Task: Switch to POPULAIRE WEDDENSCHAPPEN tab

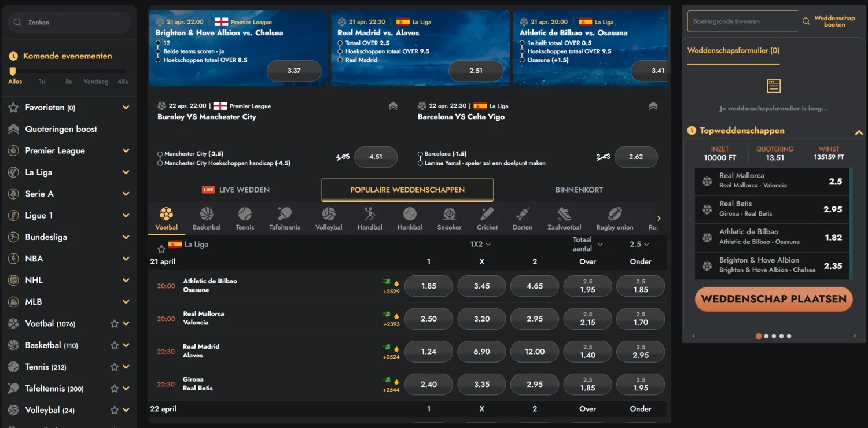Action: click(407, 190)
